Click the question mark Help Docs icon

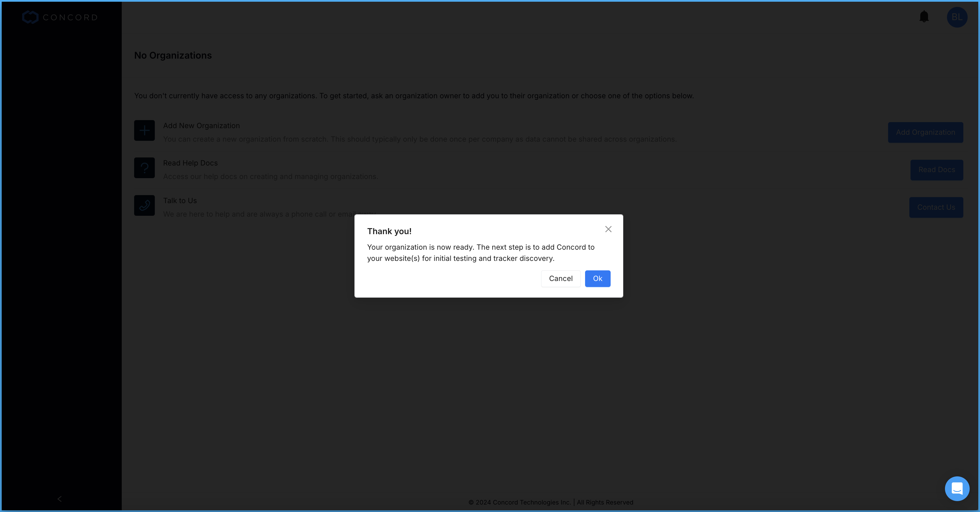click(144, 168)
